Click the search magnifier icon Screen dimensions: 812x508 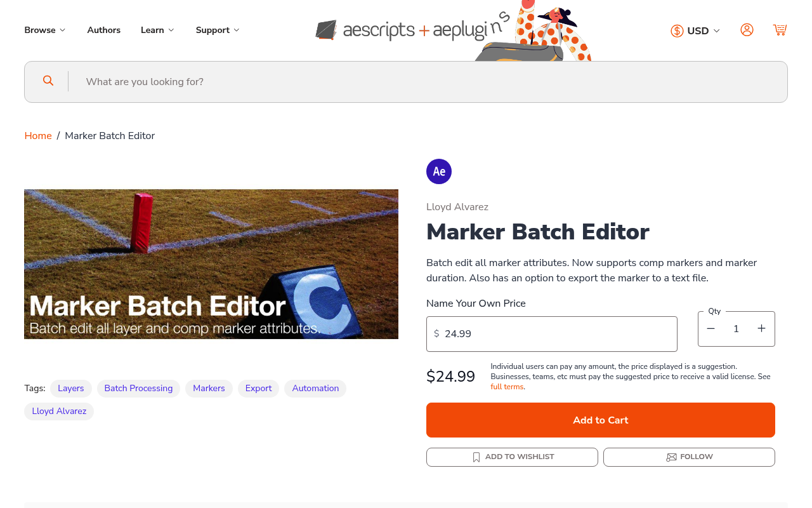[x=48, y=81]
